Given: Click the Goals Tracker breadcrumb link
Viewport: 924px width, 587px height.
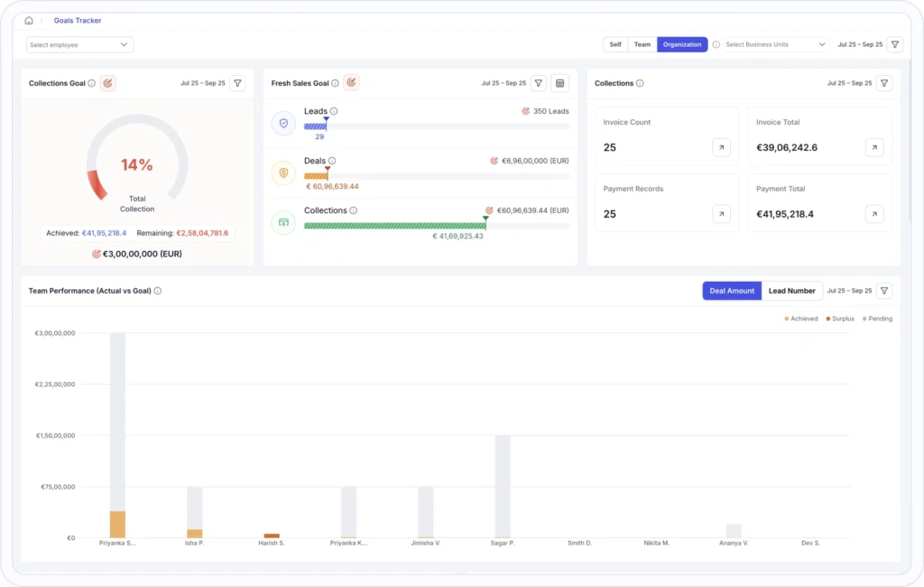Looking at the screenshot, I should coord(77,19).
